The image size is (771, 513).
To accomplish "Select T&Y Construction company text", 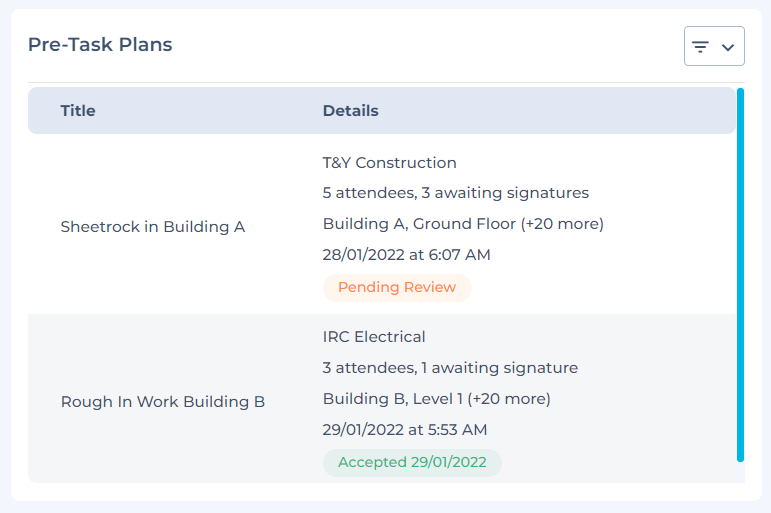I will (x=389, y=163).
